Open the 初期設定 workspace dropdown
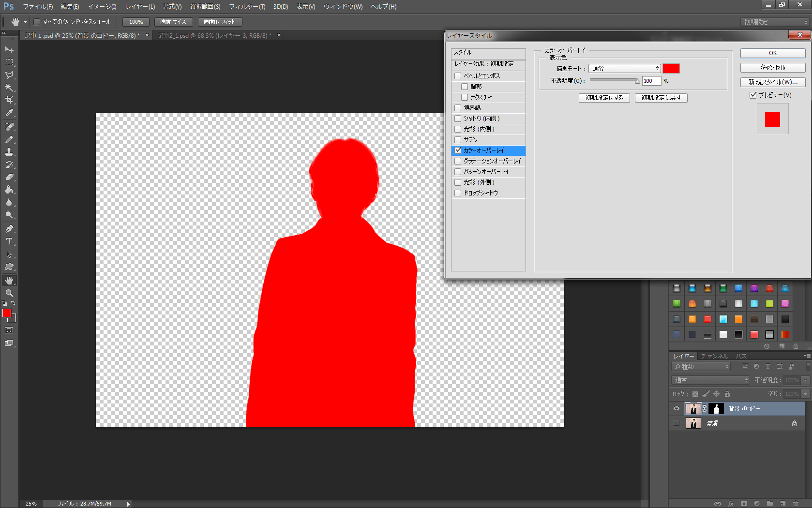Image resolution: width=812 pixels, height=508 pixels. (775, 22)
